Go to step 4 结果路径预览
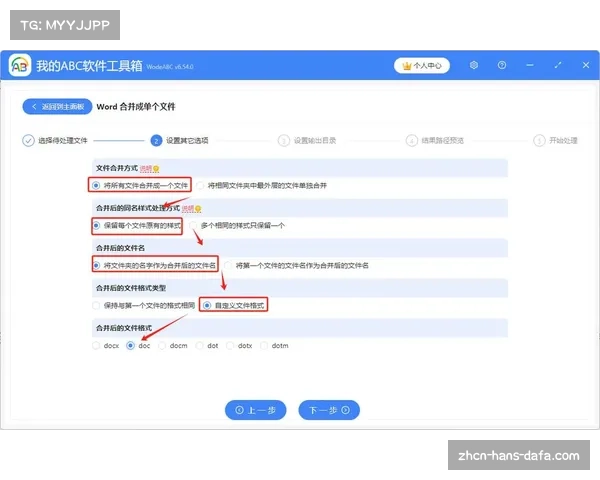The image size is (600, 480). 435,140
